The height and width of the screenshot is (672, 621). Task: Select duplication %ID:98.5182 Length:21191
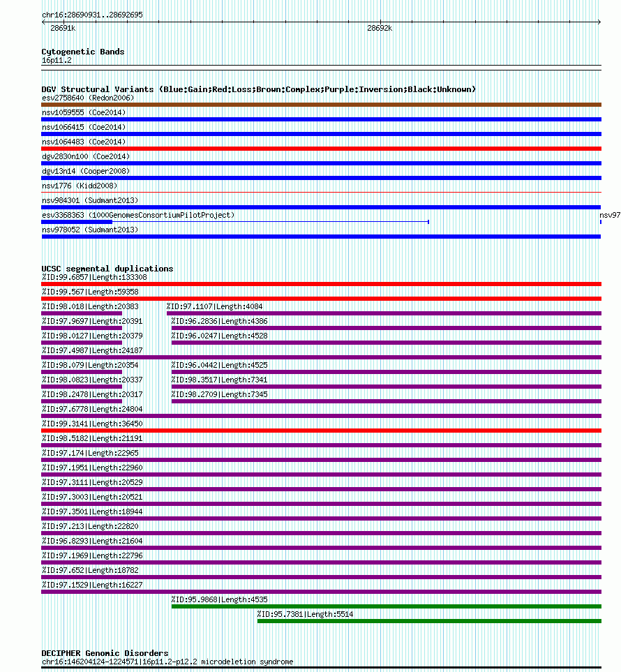[92, 438]
